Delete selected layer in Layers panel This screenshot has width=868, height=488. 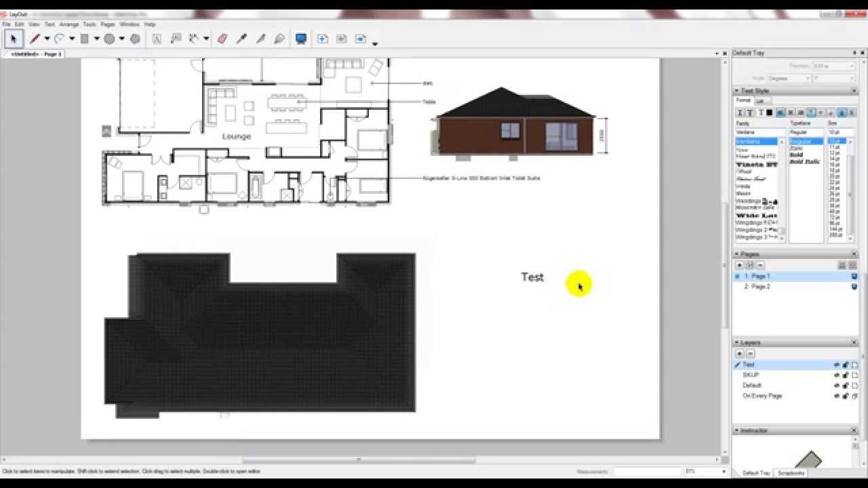[750, 354]
